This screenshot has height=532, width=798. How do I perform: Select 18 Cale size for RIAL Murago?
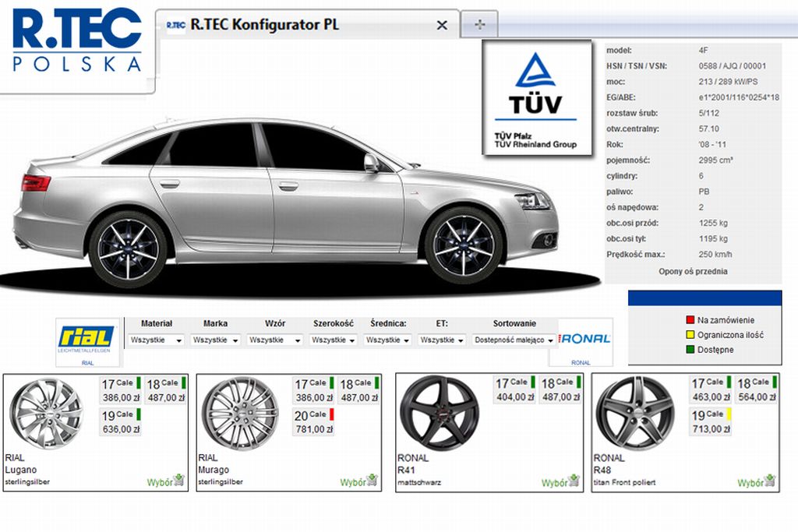(359, 390)
